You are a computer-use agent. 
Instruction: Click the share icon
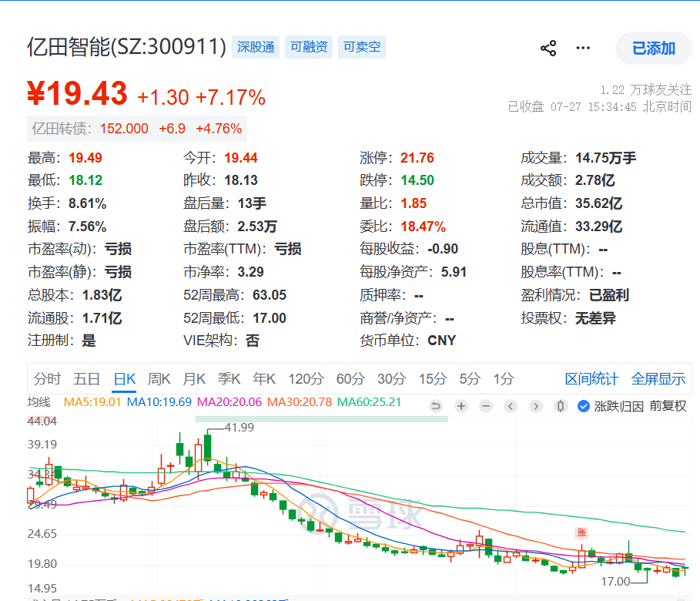[x=548, y=48]
